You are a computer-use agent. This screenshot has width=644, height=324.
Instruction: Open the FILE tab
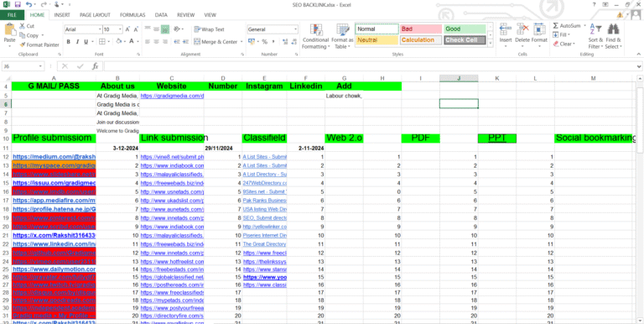click(12, 15)
